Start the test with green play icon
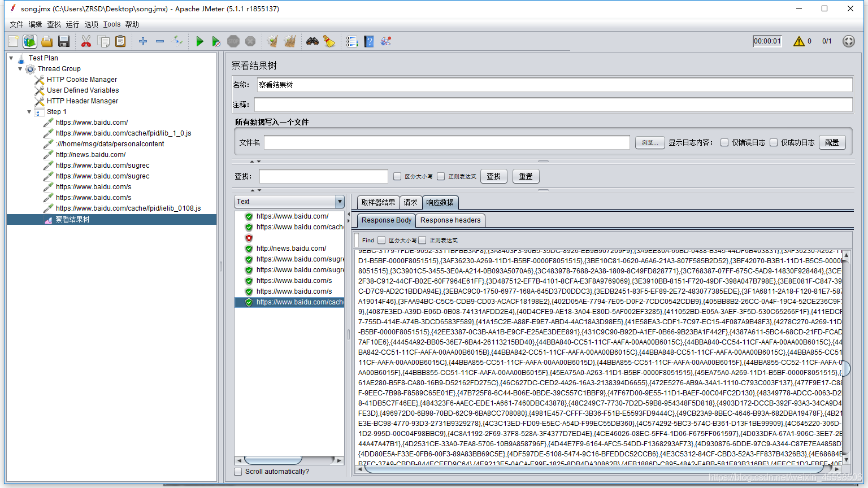Image resolution: width=868 pixels, height=488 pixels. tap(199, 41)
